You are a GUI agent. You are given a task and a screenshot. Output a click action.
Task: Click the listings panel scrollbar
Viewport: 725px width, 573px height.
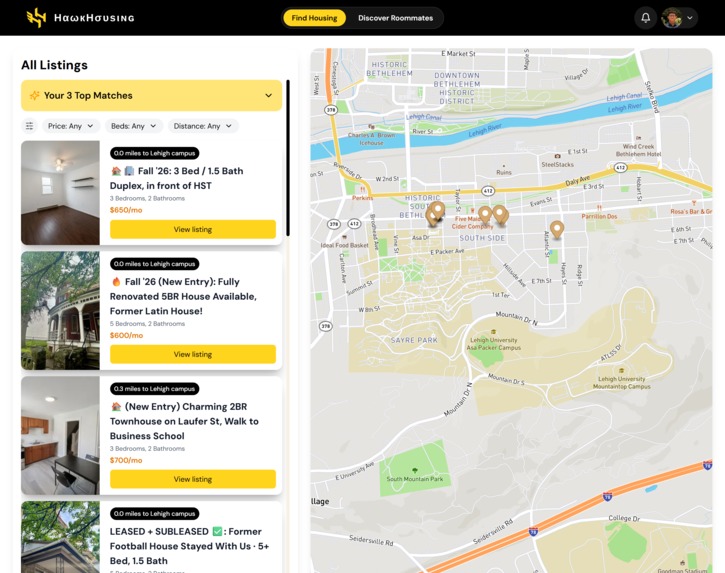(x=288, y=158)
